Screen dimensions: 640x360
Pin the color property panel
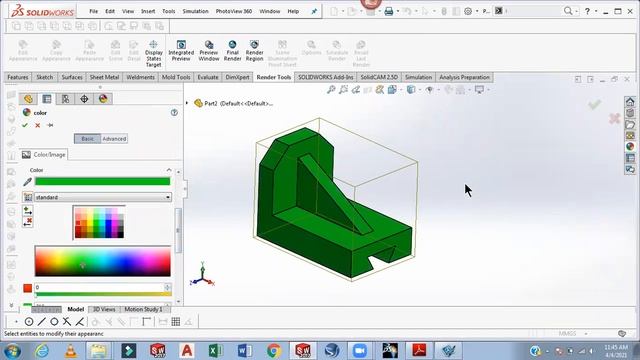(x=50, y=125)
